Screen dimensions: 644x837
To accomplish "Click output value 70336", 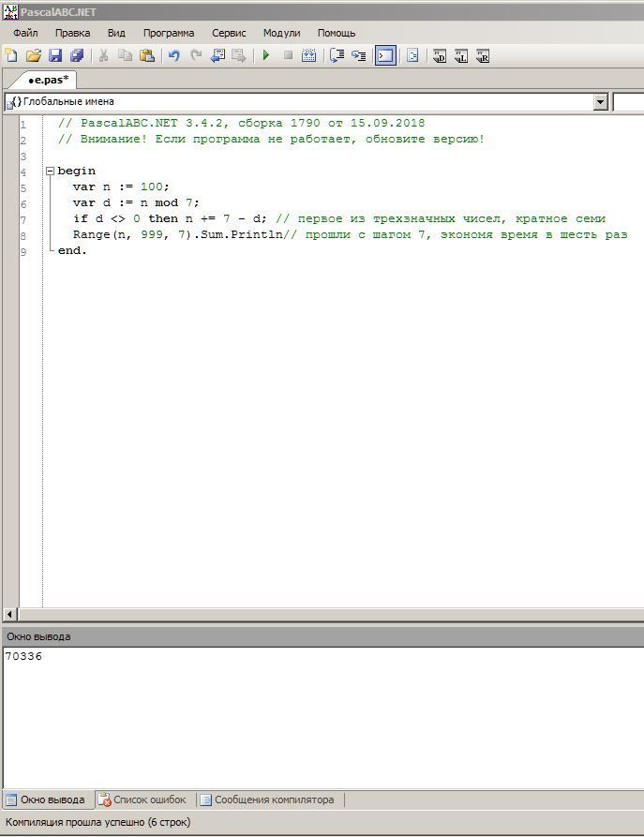I will 23,657.
